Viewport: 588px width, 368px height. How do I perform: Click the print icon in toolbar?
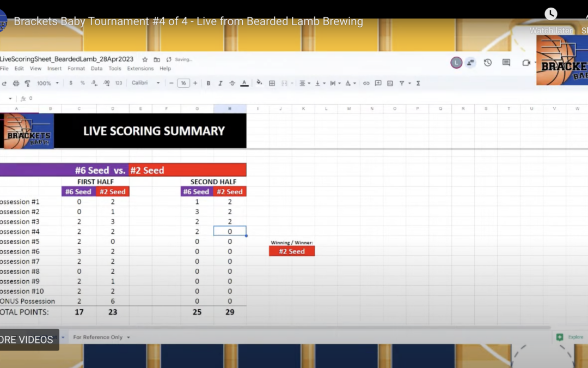tap(16, 83)
